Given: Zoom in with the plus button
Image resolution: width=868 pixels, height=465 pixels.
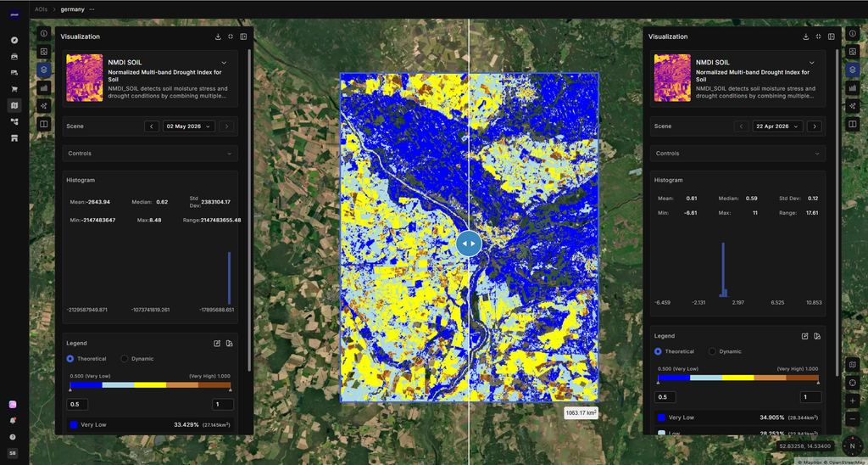Looking at the screenshot, I should pyautogui.click(x=853, y=401).
